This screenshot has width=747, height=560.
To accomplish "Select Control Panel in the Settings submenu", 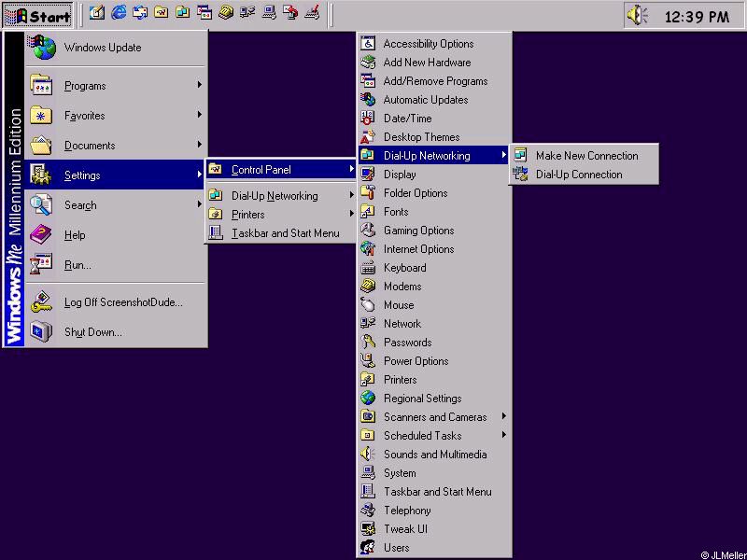I will pos(282,170).
